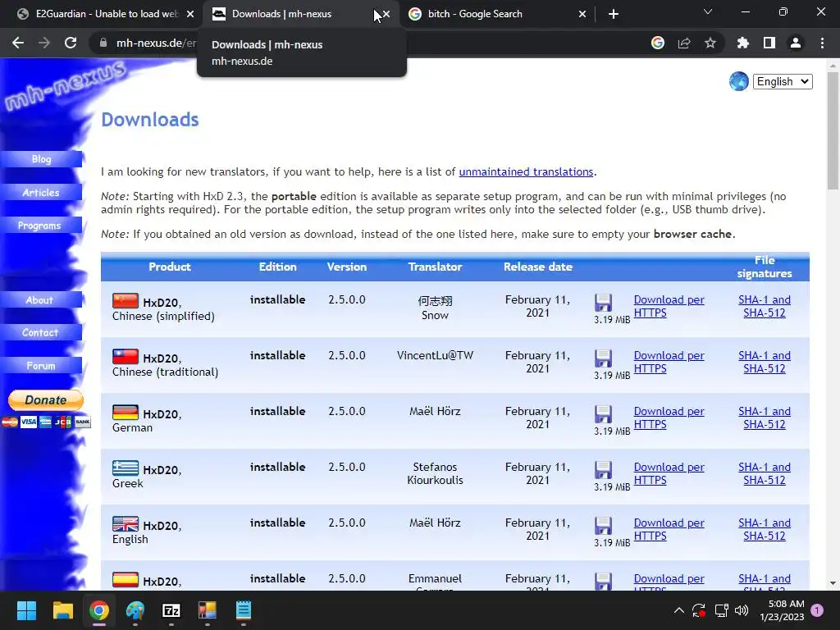Click the Donate button
Screen dimensions: 840x630
(46, 400)
